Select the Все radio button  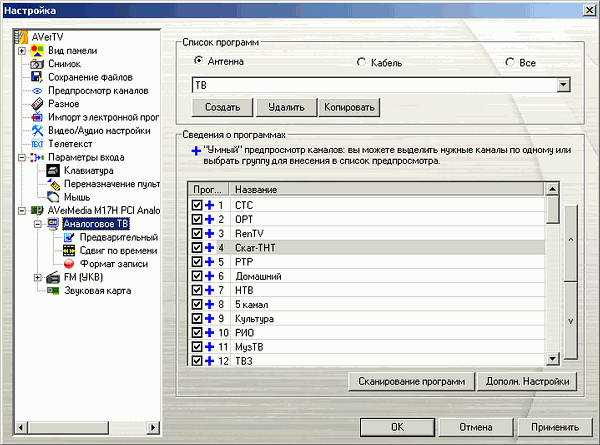tap(510, 62)
